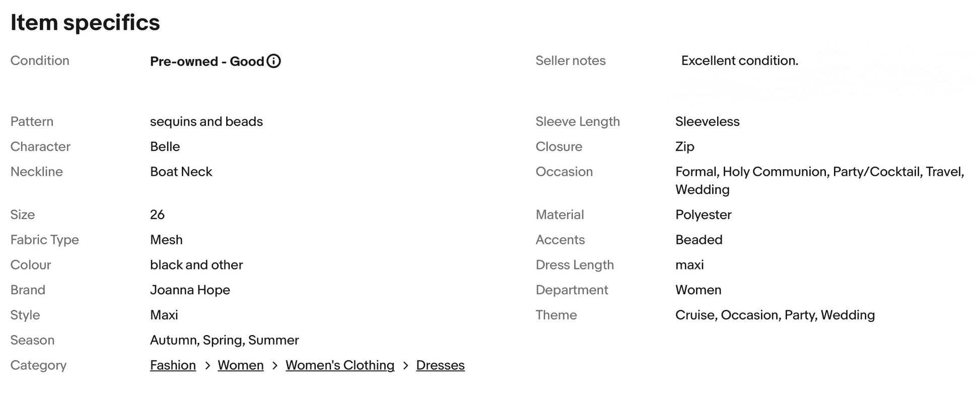Select the sequins and beads pattern value

tap(206, 121)
